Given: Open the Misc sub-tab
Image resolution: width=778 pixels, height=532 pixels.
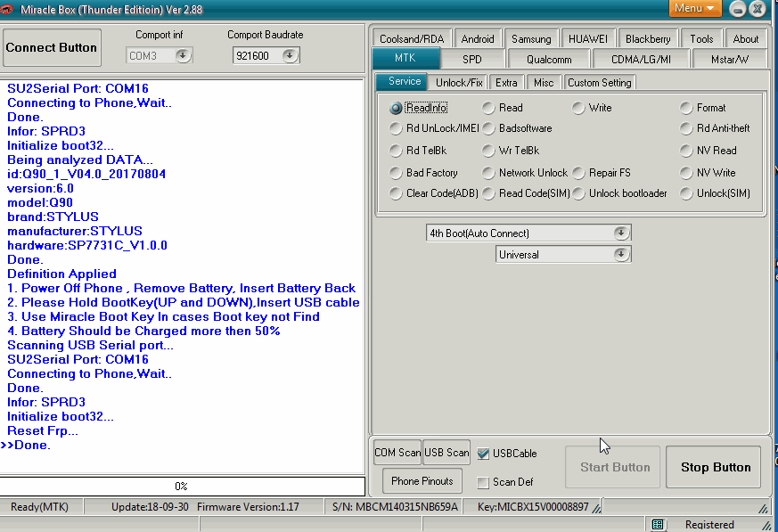Looking at the screenshot, I should (544, 82).
